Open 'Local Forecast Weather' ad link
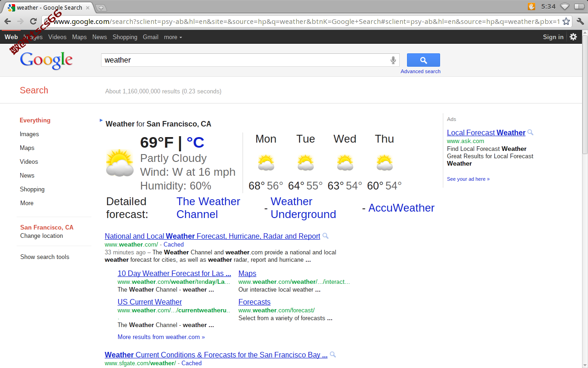This screenshot has width=588, height=368. tap(486, 132)
